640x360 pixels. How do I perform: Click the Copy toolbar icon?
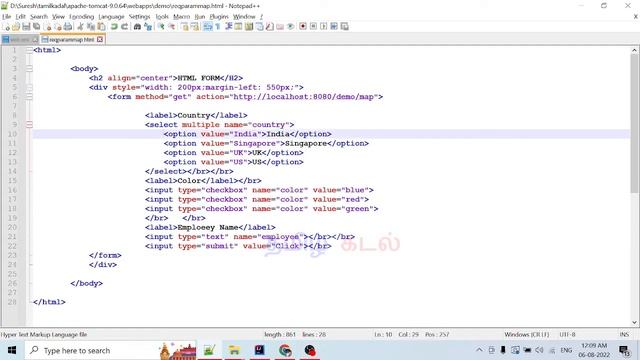[91, 27]
